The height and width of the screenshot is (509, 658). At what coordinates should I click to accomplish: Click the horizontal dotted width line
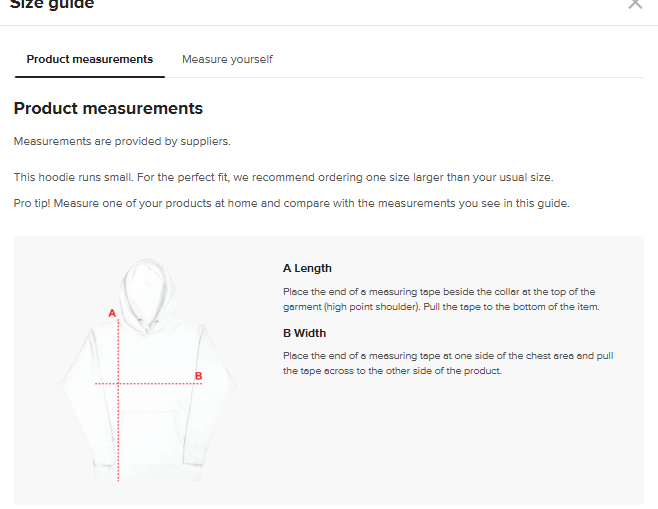point(160,383)
